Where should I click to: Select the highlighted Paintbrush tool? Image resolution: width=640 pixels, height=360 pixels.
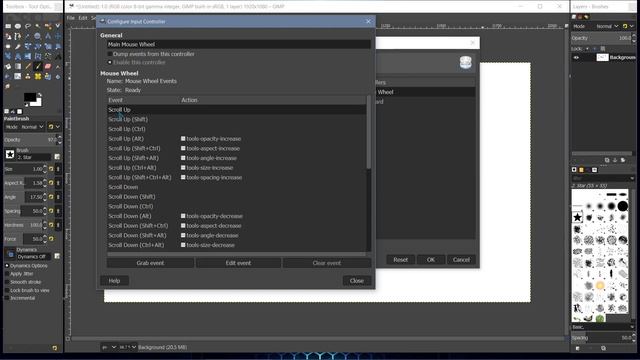pos(38,66)
